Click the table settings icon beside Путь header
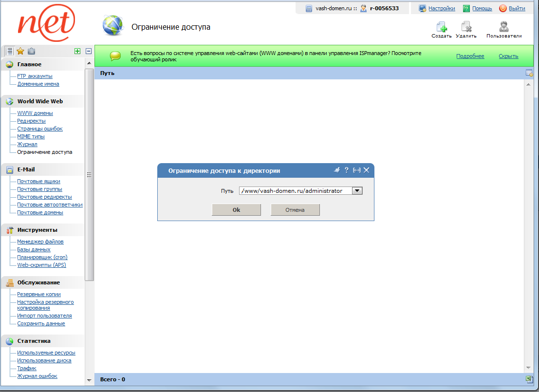 (x=529, y=73)
